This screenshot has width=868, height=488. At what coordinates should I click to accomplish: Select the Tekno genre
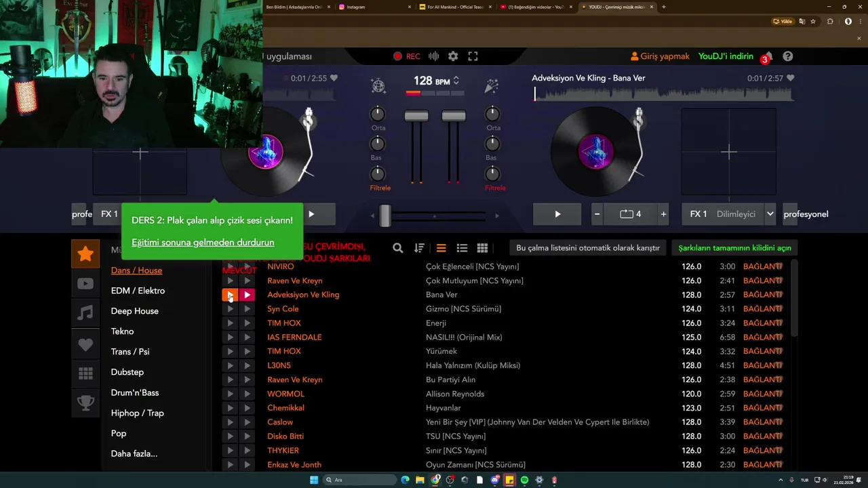pyautogui.click(x=122, y=331)
